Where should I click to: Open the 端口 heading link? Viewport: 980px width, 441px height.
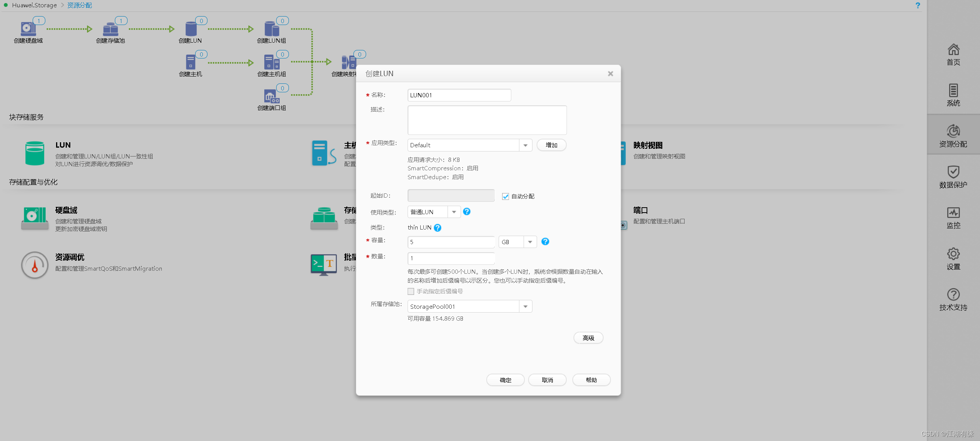pos(640,210)
